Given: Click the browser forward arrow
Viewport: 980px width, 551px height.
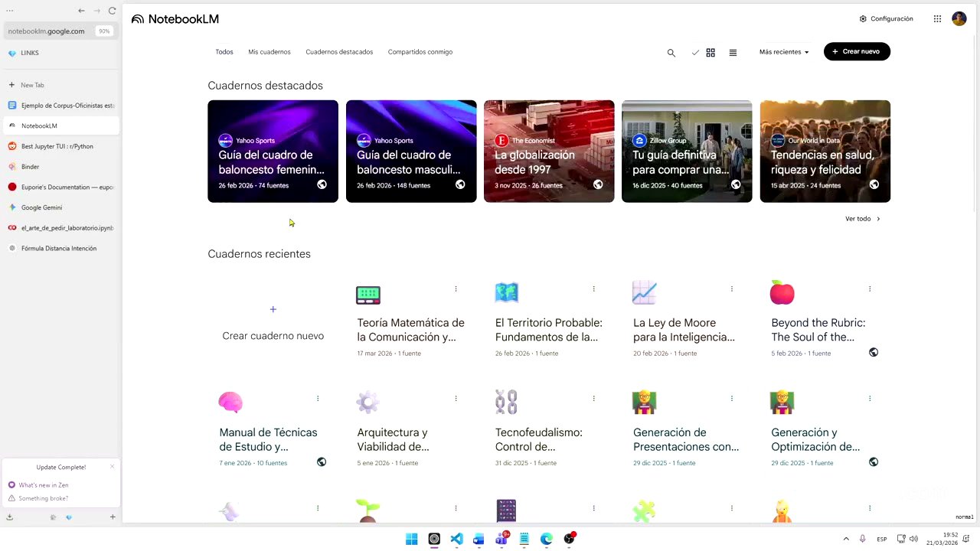Looking at the screenshot, I should point(96,11).
